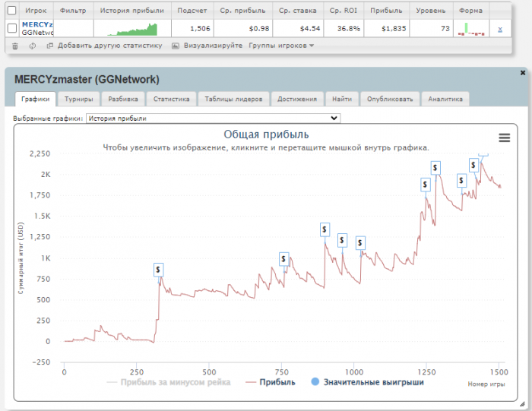Sort by Игрок column header
Viewport: 532px width, 411px height.
pos(36,11)
